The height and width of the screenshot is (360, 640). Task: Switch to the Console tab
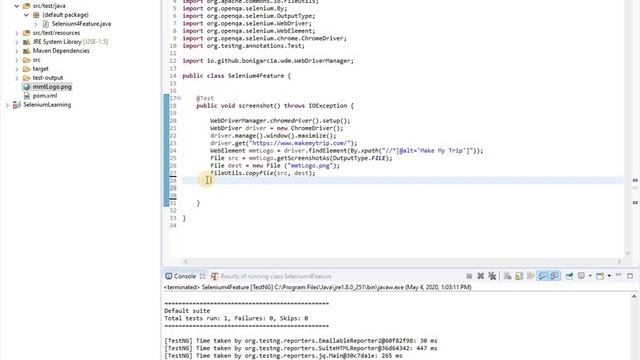click(185, 276)
